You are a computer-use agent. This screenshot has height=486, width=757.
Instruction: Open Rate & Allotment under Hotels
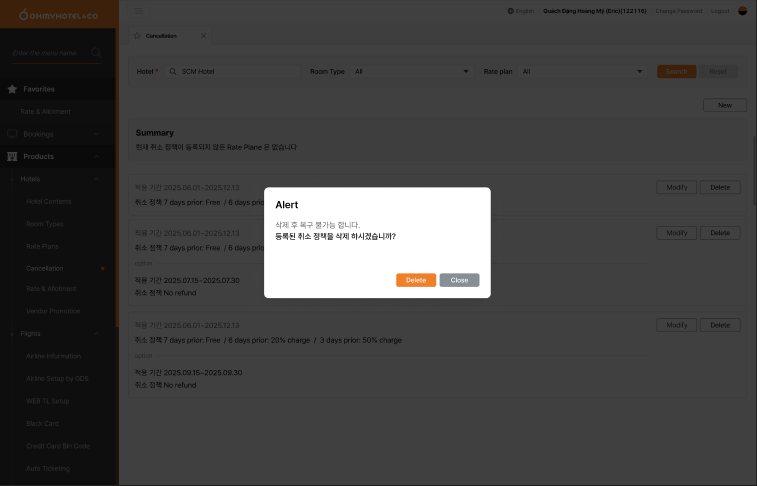[51, 289]
